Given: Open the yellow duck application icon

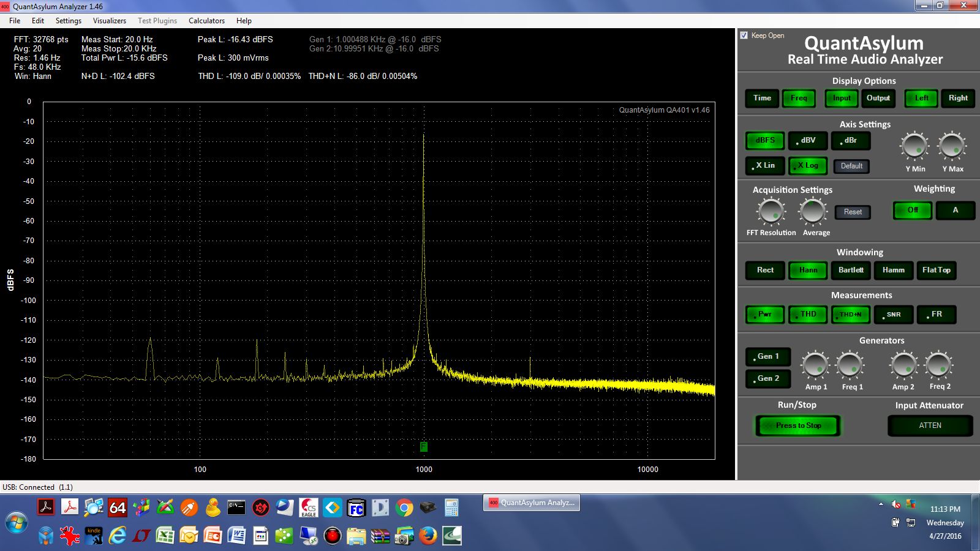Looking at the screenshot, I should pos(213,508).
